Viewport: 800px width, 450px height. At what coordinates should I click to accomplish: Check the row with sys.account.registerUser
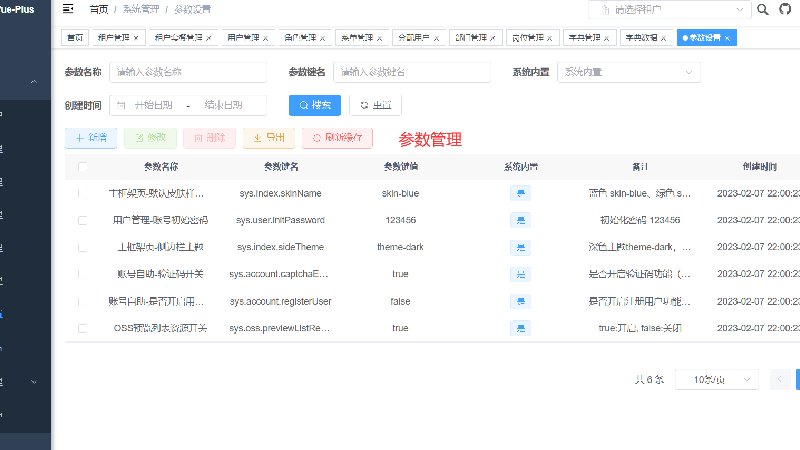tap(82, 302)
